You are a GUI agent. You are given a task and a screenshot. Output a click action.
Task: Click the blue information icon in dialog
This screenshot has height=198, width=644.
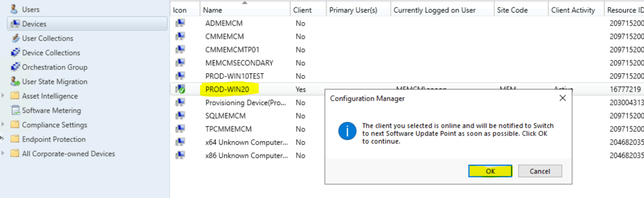tap(347, 131)
